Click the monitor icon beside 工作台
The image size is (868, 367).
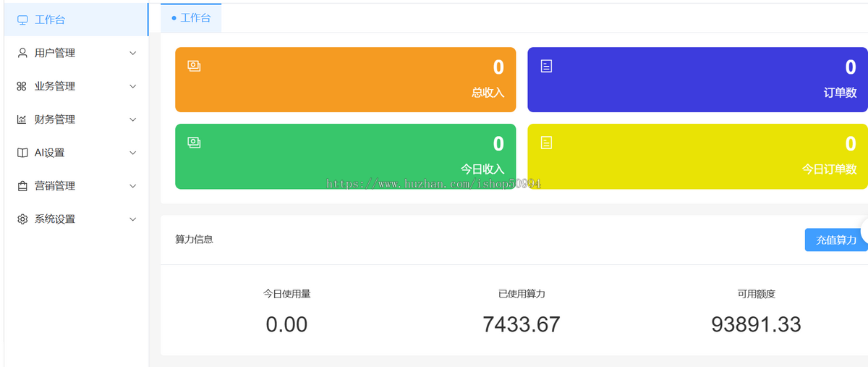[x=22, y=20]
